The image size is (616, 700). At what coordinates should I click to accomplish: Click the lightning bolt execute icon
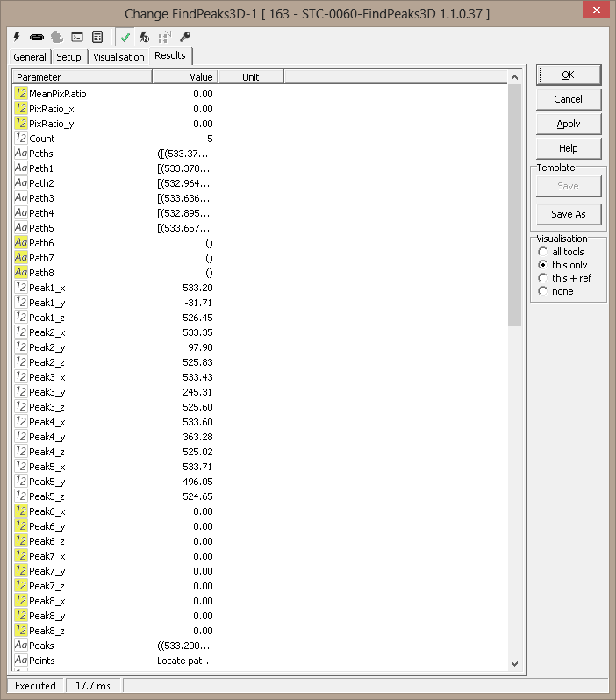pyautogui.click(x=17, y=38)
